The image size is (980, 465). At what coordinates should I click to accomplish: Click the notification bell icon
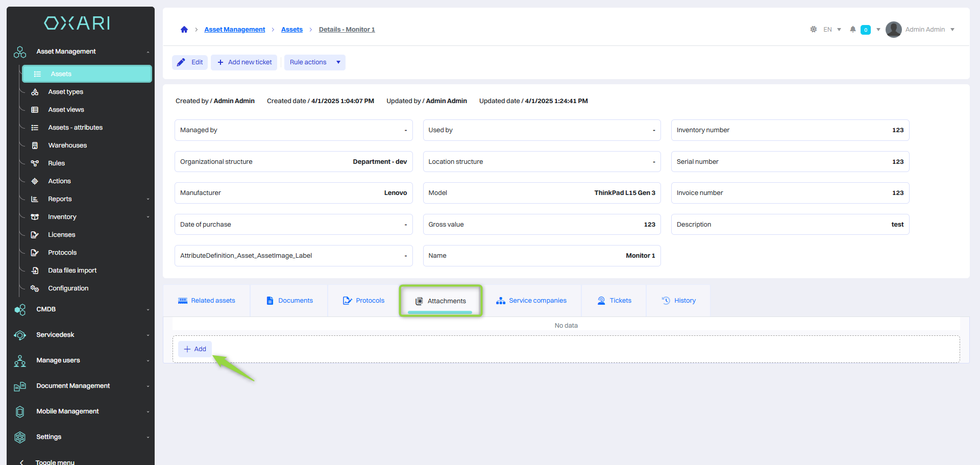(x=852, y=30)
